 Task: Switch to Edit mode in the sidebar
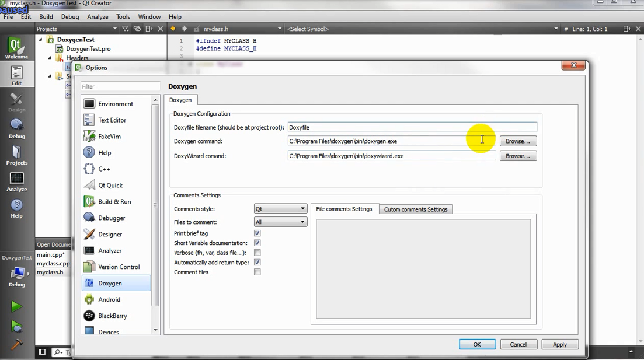click(16, 75)
